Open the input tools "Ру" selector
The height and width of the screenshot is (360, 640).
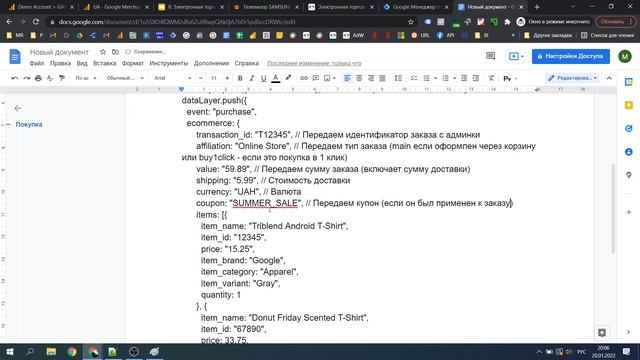[x=510, y=78]
